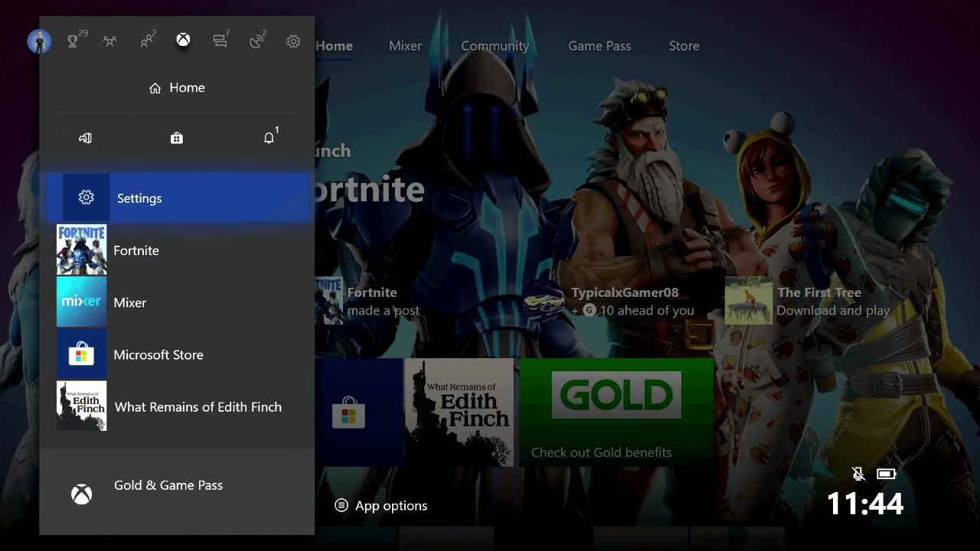Open Mixer from the guide list
980x551 pixels.
tap(129, 302)
